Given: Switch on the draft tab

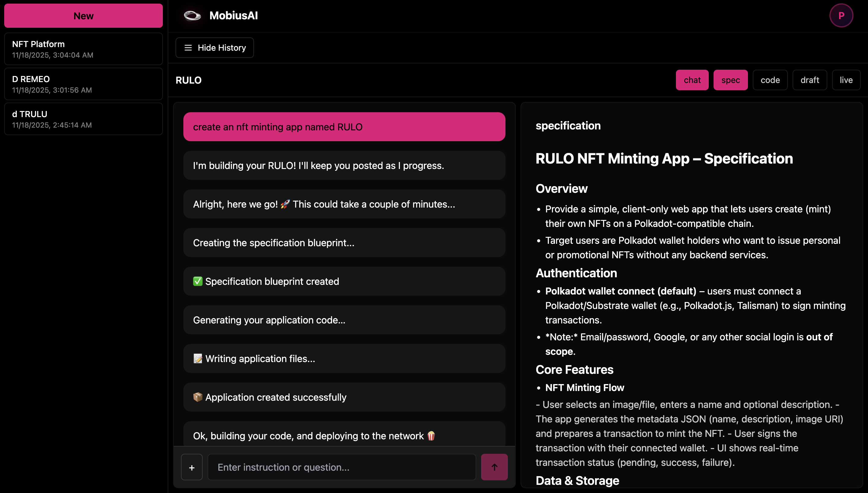Looking at the screenshot, I should [x=809, y=80].
